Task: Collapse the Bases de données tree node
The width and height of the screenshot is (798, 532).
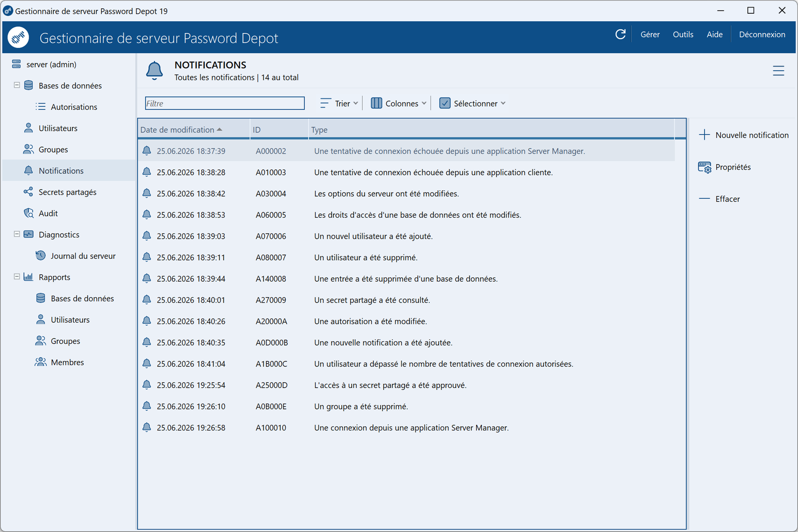Action: (x=17, y=85)
